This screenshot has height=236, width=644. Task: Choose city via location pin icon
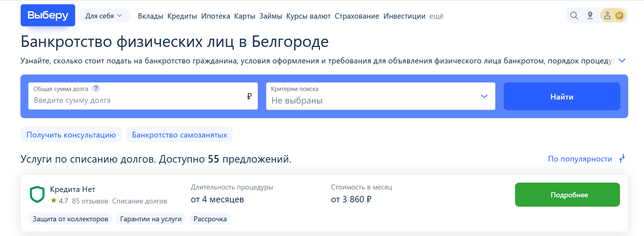click(590, 15)
